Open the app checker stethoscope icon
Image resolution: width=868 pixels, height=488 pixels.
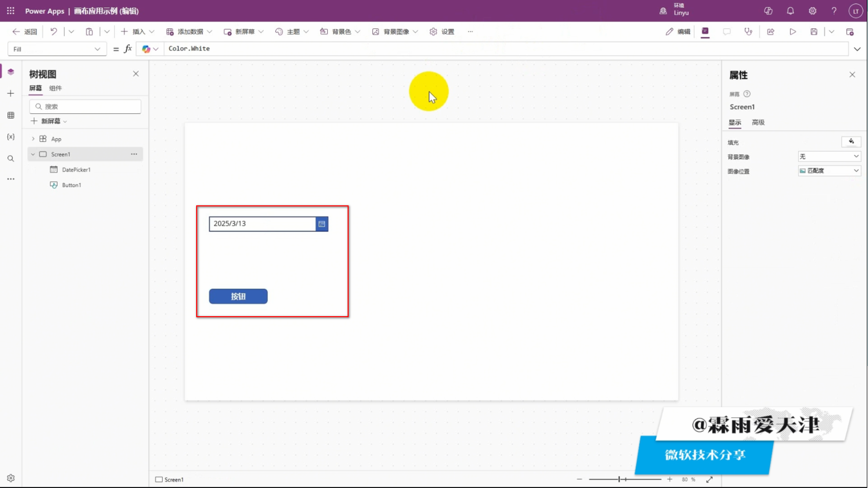click(x=748, y=32)
